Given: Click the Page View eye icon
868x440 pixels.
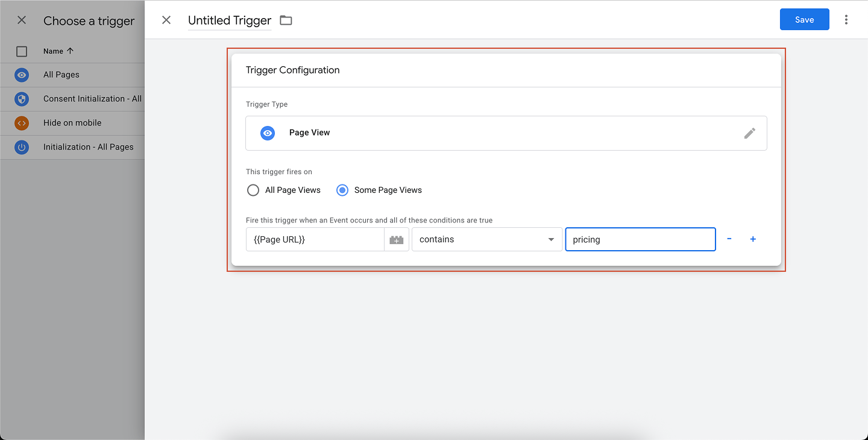Looking at the screenshot, I should click(268, 133).
